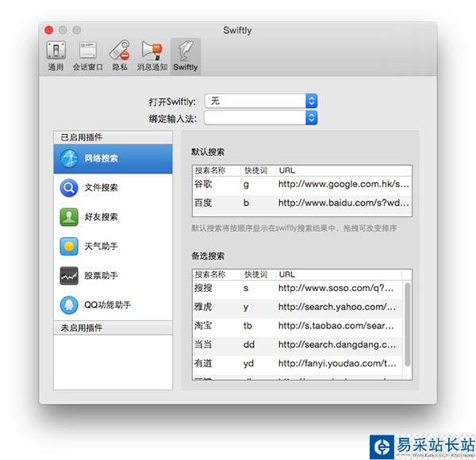Screen dimensions: 476x460
Task: Select the QQ功能助手 plugin label
Action: (107, 305)
